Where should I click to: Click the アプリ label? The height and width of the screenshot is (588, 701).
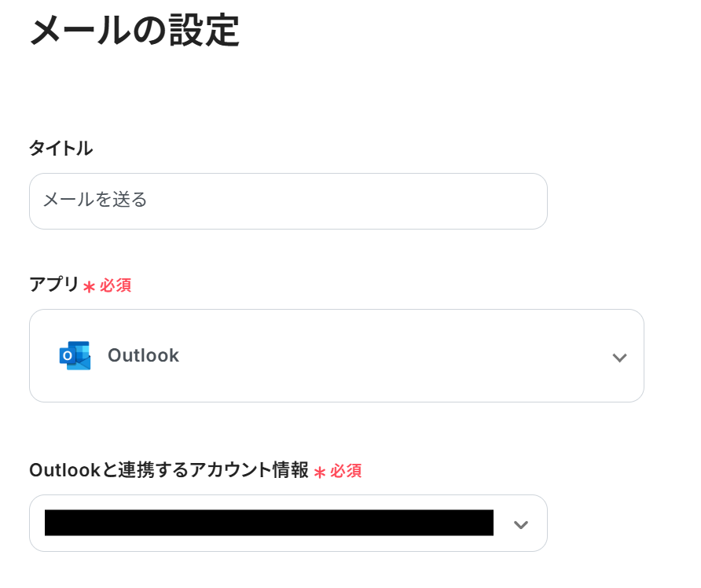54,285
